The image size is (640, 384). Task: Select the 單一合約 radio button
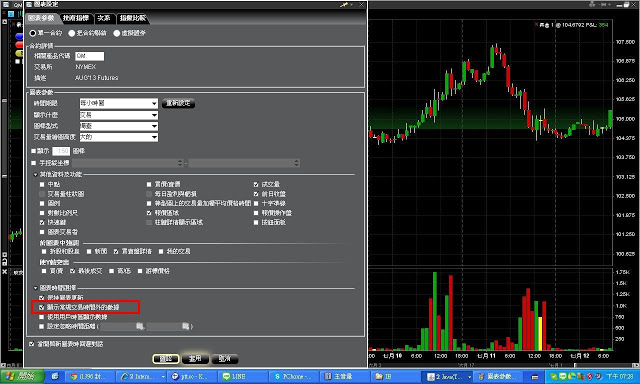tap(33, 33)
